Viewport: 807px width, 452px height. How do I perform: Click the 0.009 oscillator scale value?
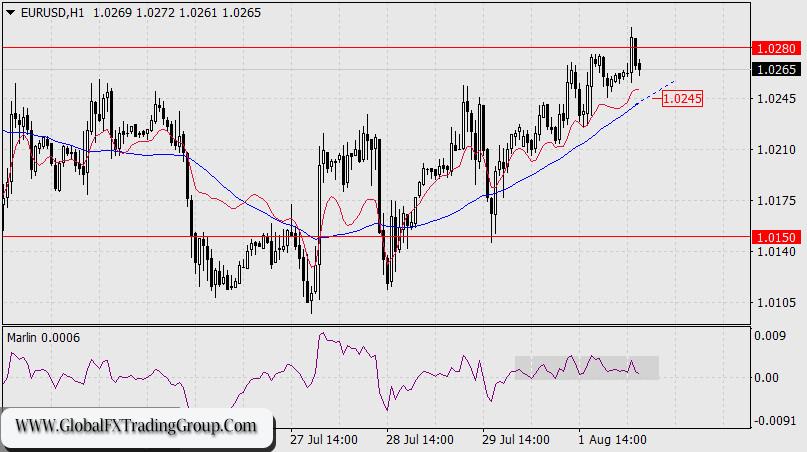tap(769, 336)
